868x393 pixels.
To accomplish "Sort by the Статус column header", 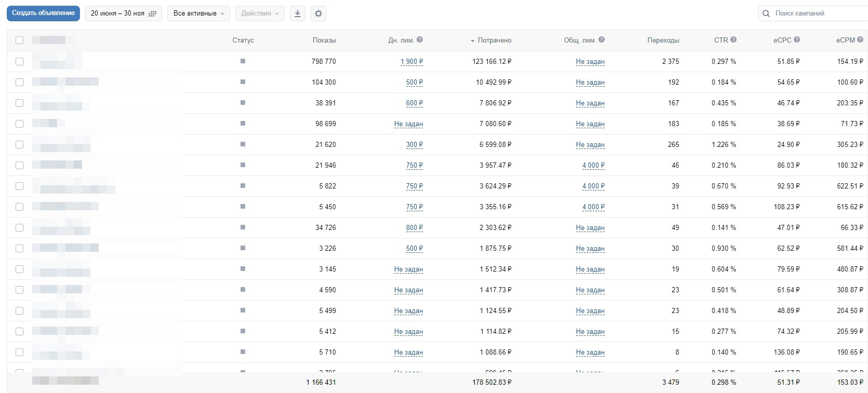I will point(243,40).
